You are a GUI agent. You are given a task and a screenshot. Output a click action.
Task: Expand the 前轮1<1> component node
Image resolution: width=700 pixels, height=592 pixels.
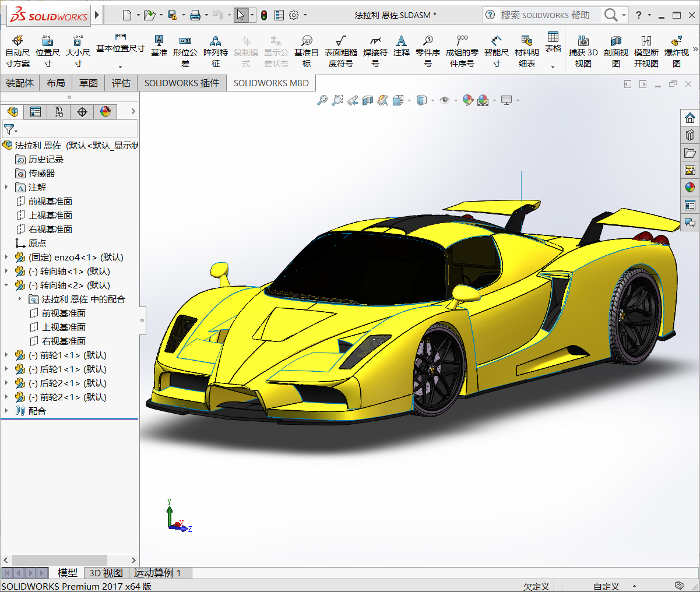[x=6, y=355]
